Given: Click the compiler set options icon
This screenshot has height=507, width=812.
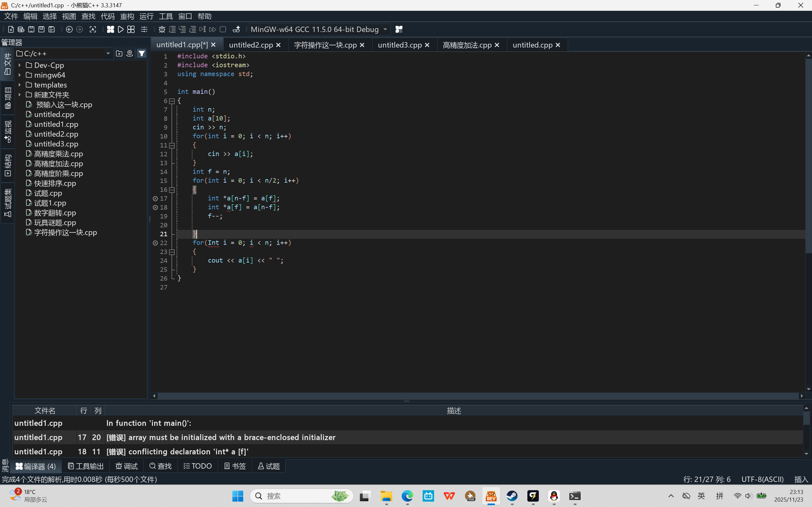Looking at the screenshot, I should tap(399, 29).
